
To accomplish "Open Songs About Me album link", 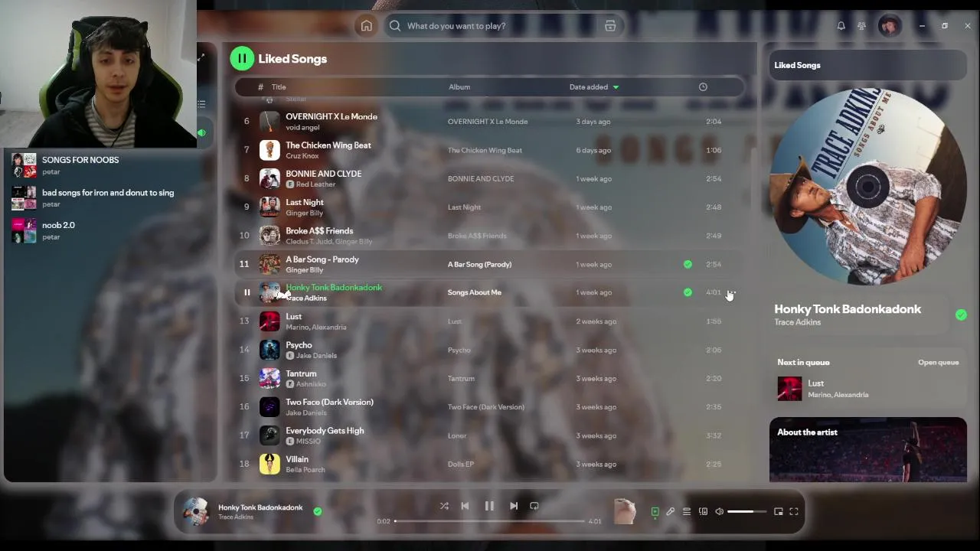I will [474, 292].
